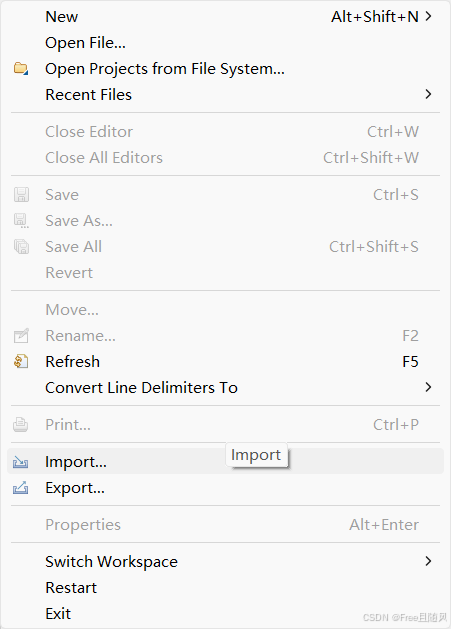Screen dimensions: 451x629
Task: Click the Import tray icon
Action: 21,462
